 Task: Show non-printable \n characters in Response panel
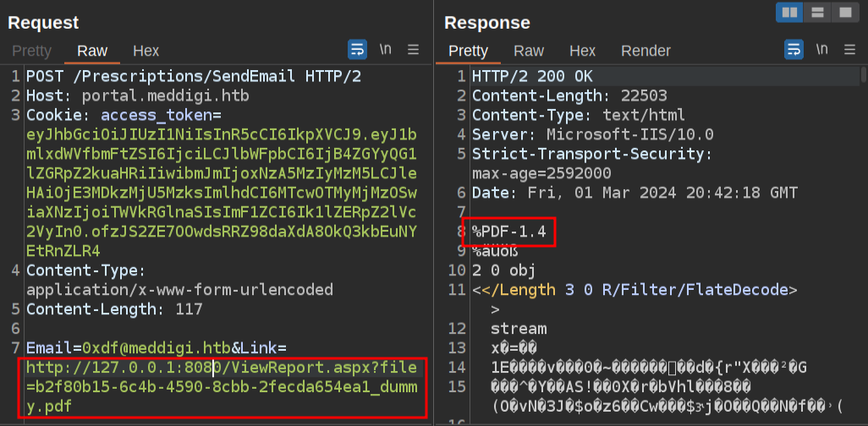(x=821, y=50)
